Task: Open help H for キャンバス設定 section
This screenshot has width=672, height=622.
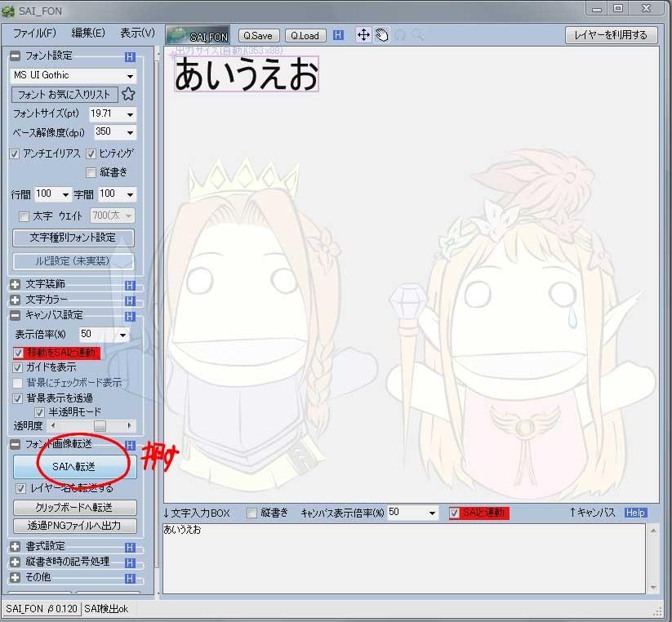Action: (130, 316)
